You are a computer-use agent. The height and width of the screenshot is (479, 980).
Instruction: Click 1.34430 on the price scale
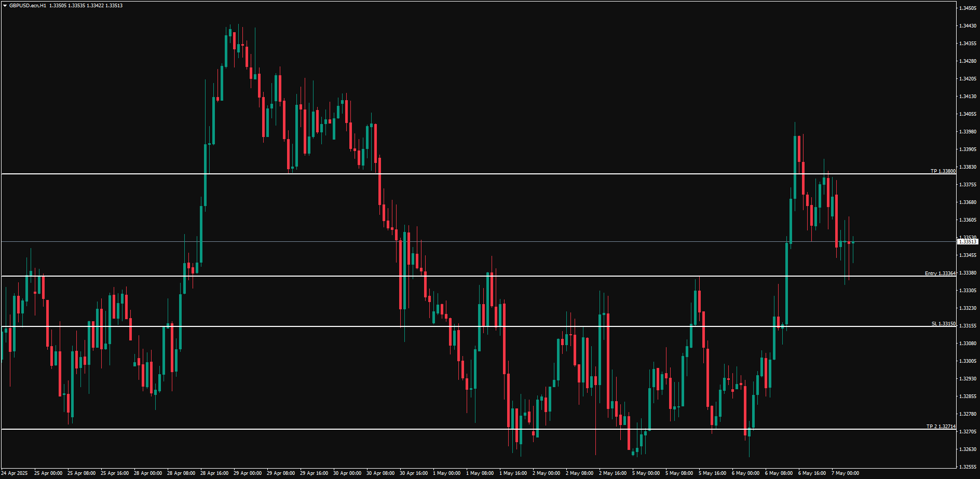[968, 26]
